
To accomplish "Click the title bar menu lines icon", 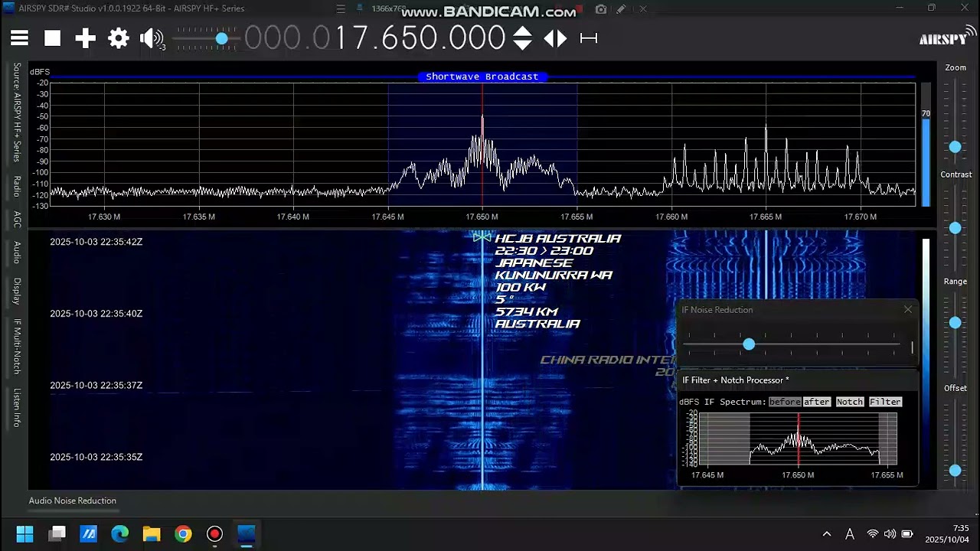I will point(341,9).
